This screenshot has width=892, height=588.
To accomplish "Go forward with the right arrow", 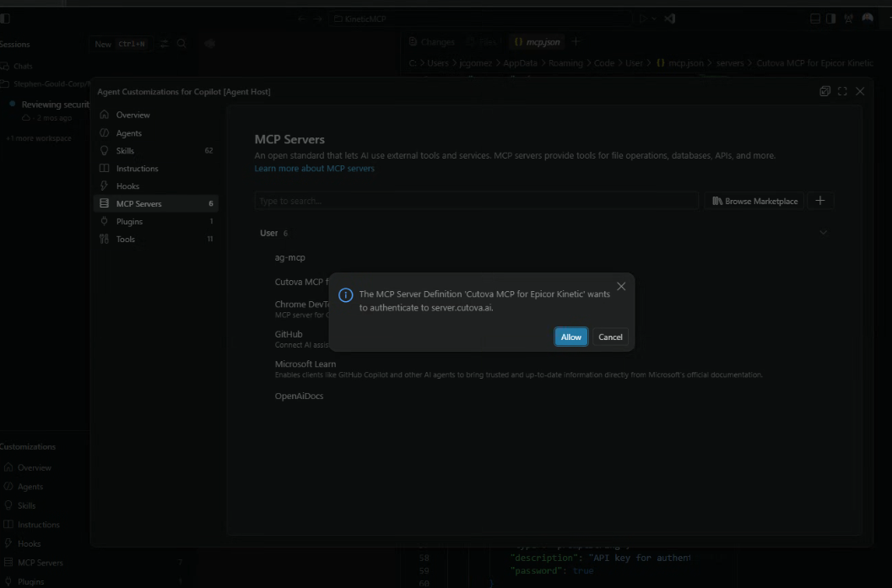I will (317, 19).
